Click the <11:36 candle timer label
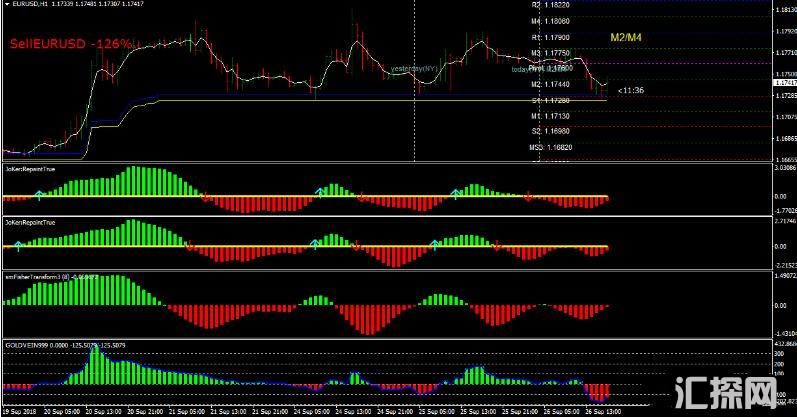Screen dimensions: 797x417 click(630, 91)
